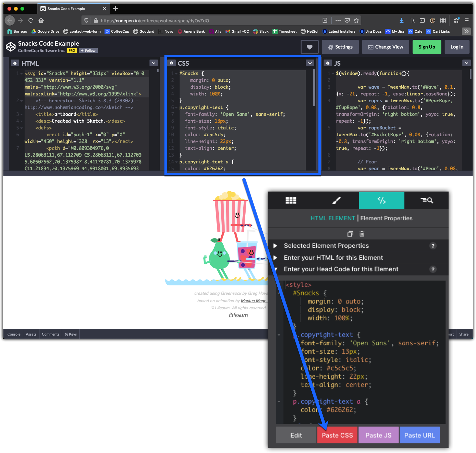Close the Snacks Code Example tab

105,9
